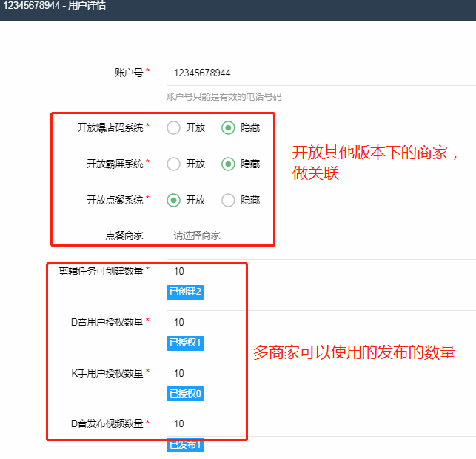Image resolution: width=476 pixels, height=459 pixels.
Task: Click the 开放霸屏系统 label
Action: (115, 164)
